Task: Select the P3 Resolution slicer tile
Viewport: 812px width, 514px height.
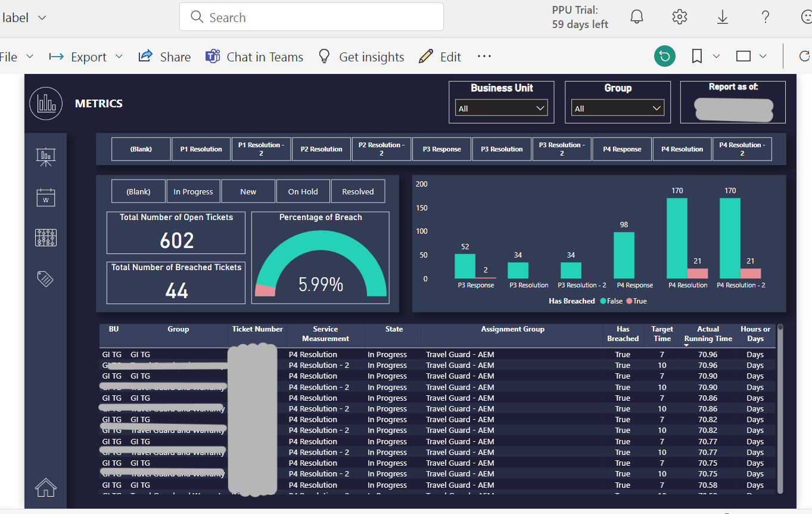Action: (x=502, y=149)
